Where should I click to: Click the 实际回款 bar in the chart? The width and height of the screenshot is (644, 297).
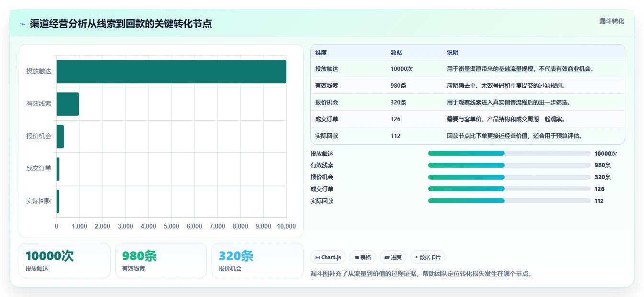pos(58,201)
